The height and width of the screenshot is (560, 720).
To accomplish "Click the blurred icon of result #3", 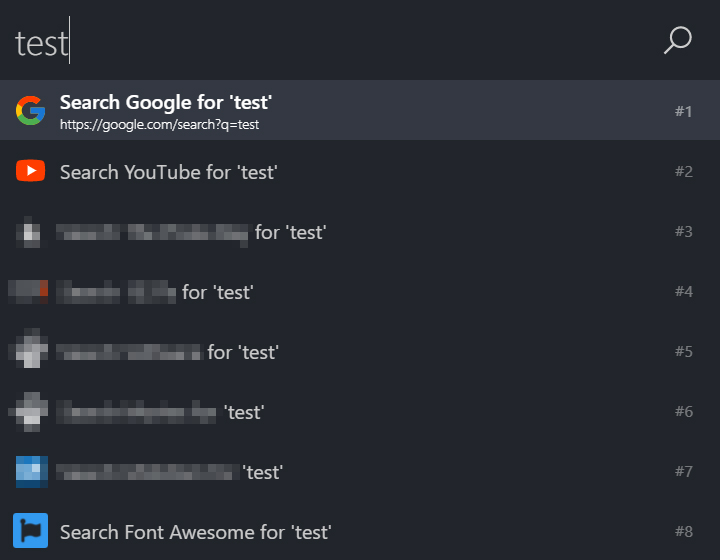I will point(30,232).
